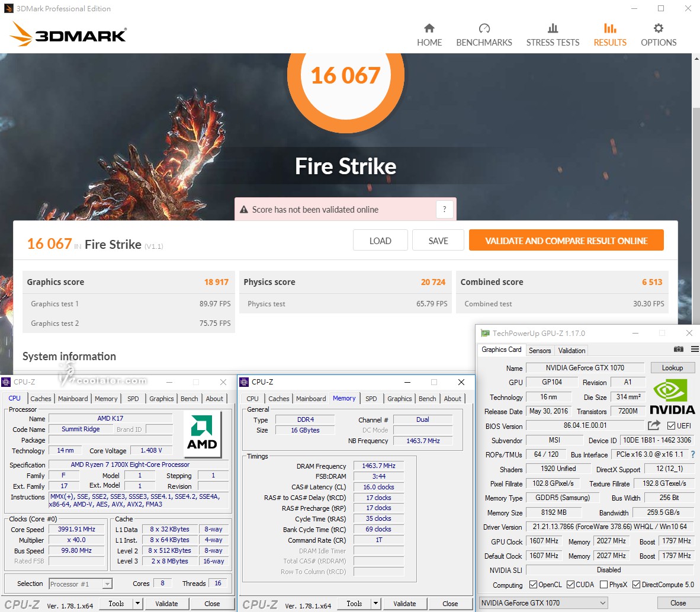The height and width of the screenshot is (612, 700).
Task: Click 3DMark title bar app icon
Action: [8, 8]
